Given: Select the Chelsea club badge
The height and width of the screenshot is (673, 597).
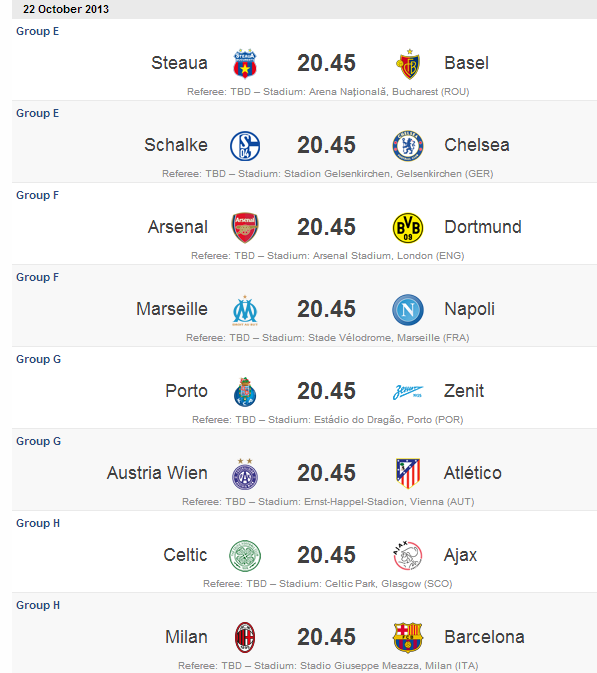Looking at the screenshot, I should [x=408, y=146].
